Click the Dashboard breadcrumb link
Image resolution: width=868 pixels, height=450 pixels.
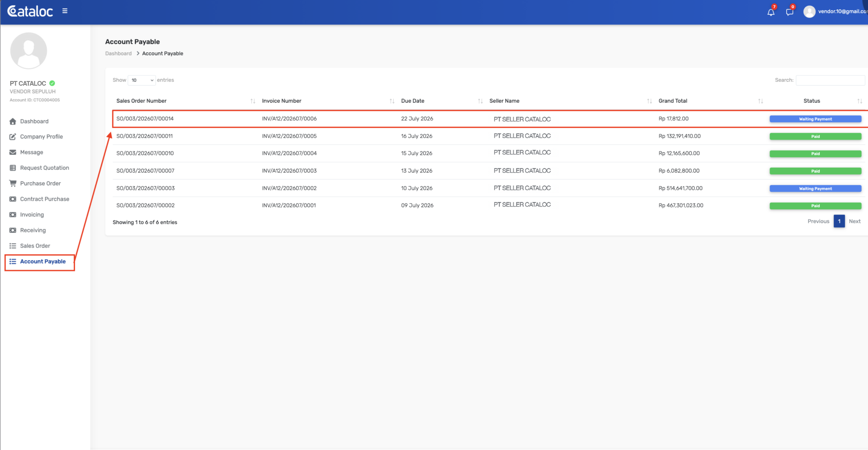pos(118,53)
